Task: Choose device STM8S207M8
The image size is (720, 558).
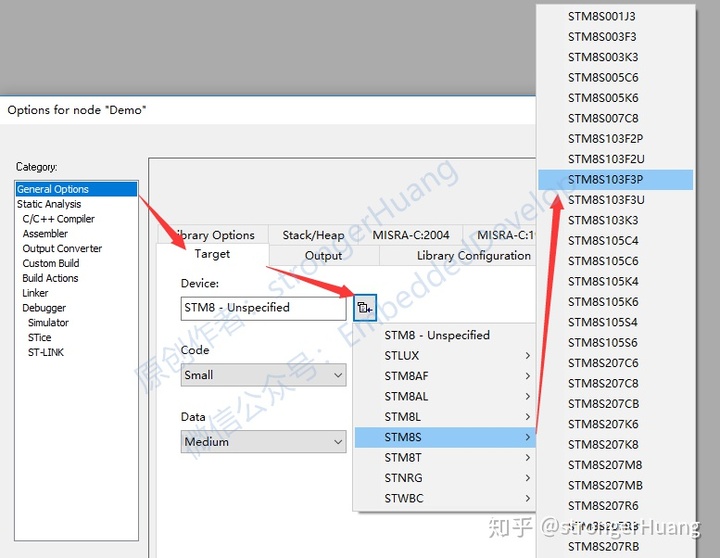Action: 615,465
